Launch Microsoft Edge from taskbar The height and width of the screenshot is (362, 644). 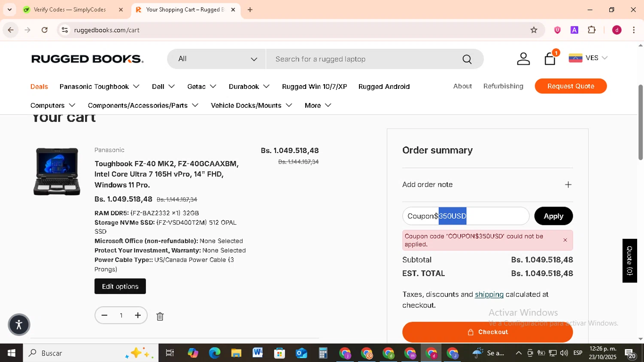click(x=214, y=353)
